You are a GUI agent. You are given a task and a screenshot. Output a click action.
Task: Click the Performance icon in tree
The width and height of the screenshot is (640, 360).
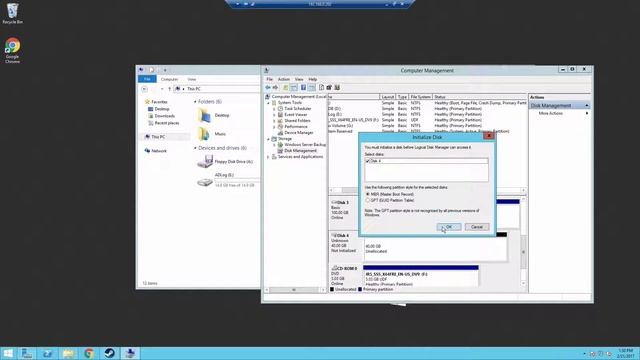280,127
